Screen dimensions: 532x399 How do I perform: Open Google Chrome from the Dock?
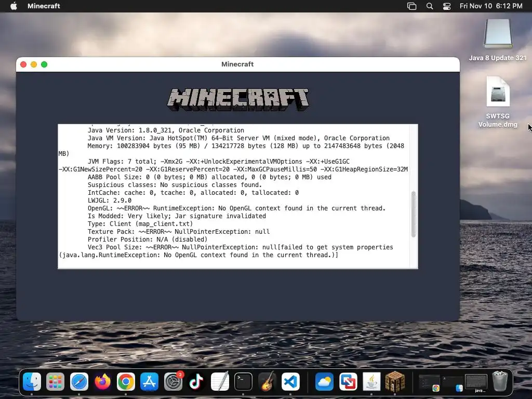click(126, 382)
